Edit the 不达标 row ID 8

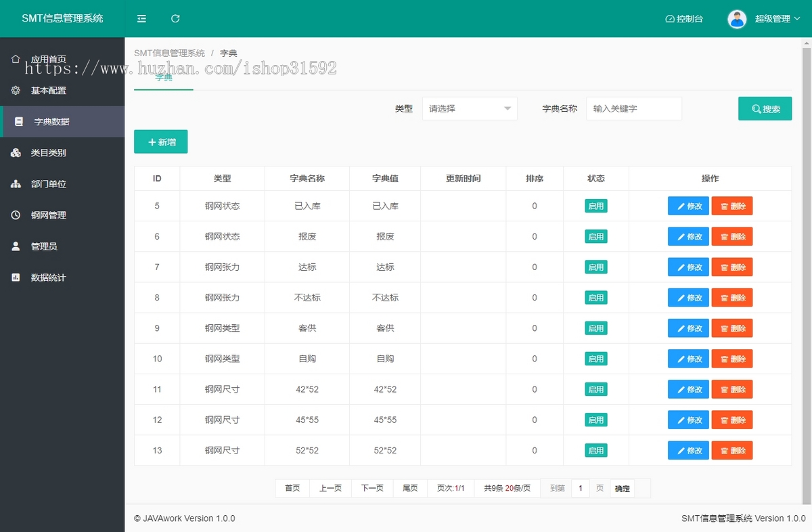pos(688,298)
